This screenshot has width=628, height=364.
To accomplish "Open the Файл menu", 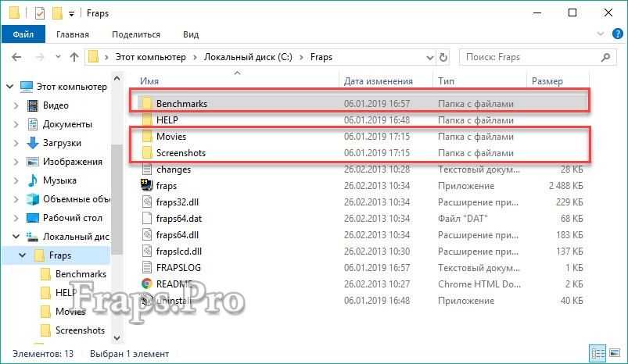I will point(23,34).
